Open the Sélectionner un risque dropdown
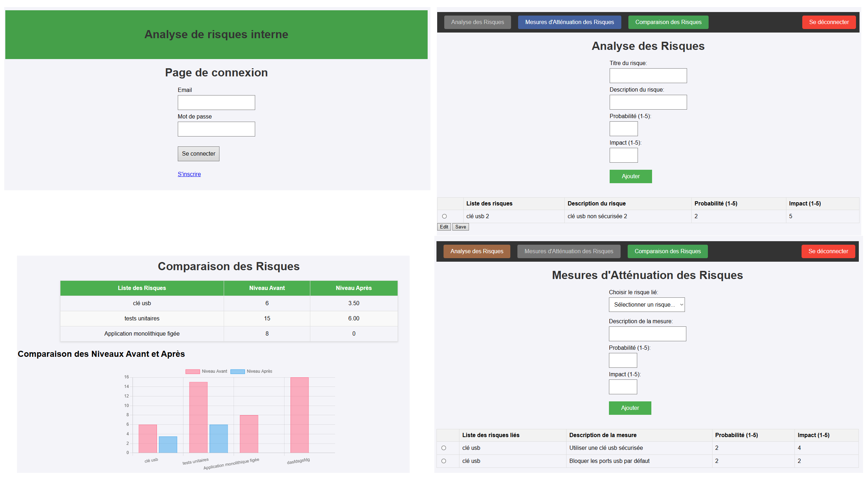Screen dimensions: 868x482 click(646, 304)
